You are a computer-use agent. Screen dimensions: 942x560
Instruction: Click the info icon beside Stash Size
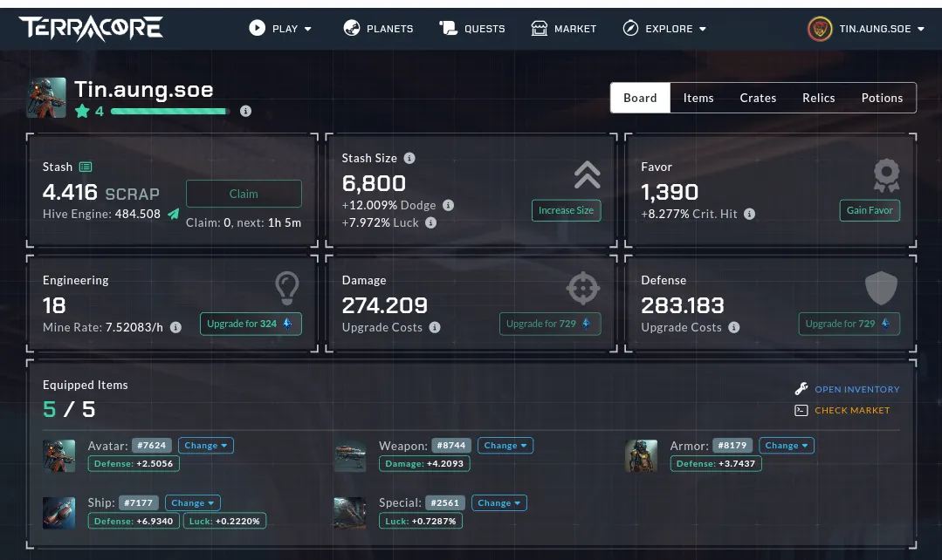(409, 159)
